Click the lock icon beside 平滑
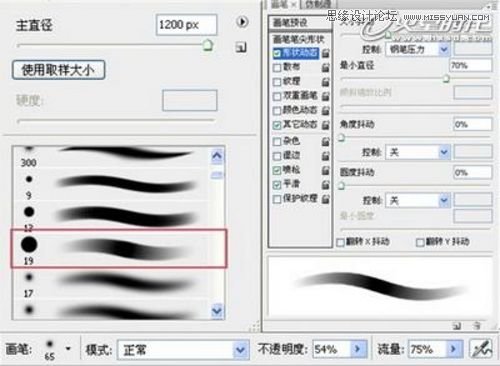This screenshot has height=366, width=500. (x=326, y=184)
